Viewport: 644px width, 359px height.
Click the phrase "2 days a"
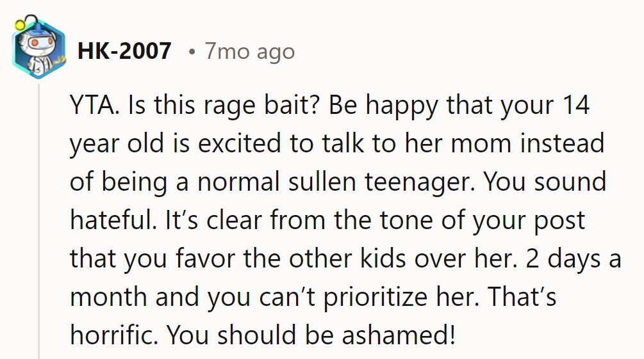(573, 259)
